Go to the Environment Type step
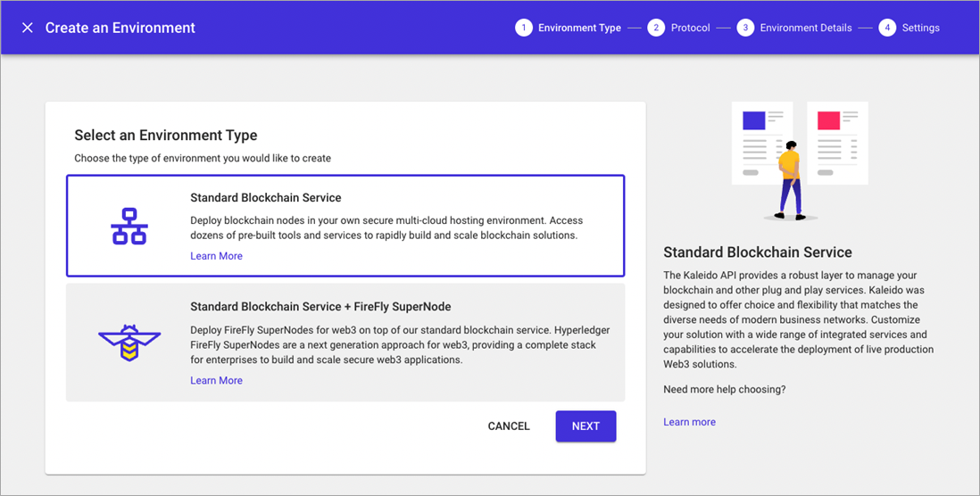 [x=579, y=28]
